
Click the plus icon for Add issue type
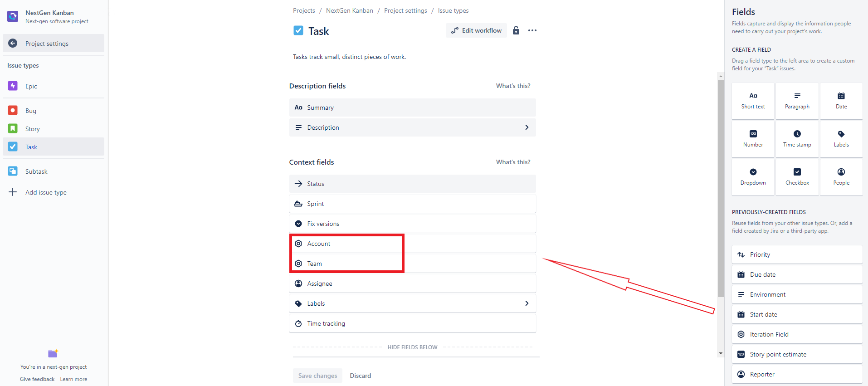[x=13, y=192]
